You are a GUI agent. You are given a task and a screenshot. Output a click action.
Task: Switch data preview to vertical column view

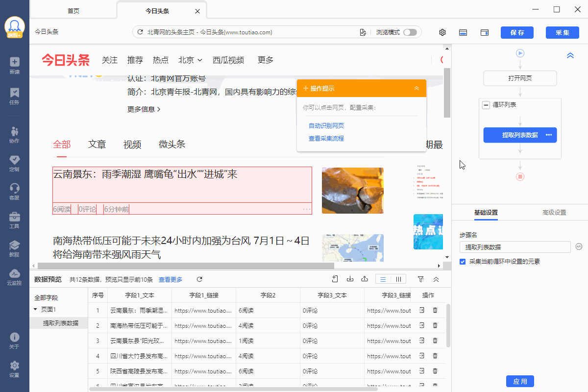pos(398,279)
